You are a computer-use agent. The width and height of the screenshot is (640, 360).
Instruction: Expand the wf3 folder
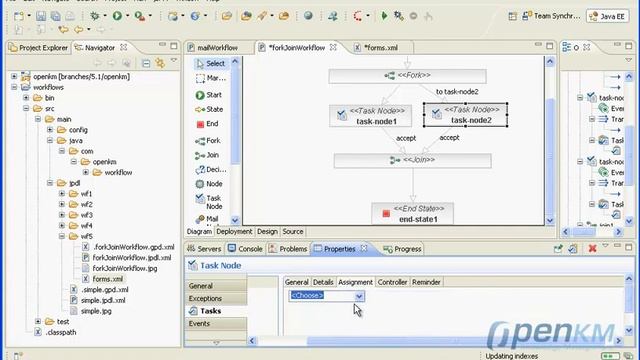click(62, 215)
